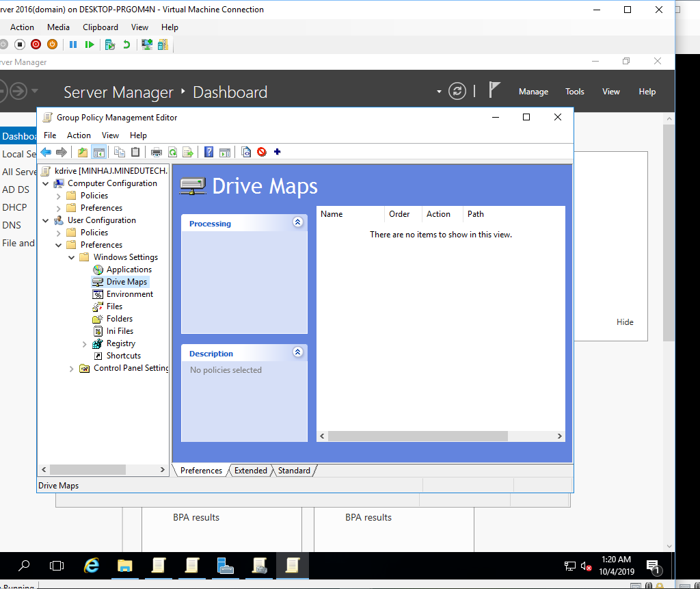Screen dimensions: 700x589
Task: Click the Server Manager refresh circle icon
Action: (x=457, y=91)
